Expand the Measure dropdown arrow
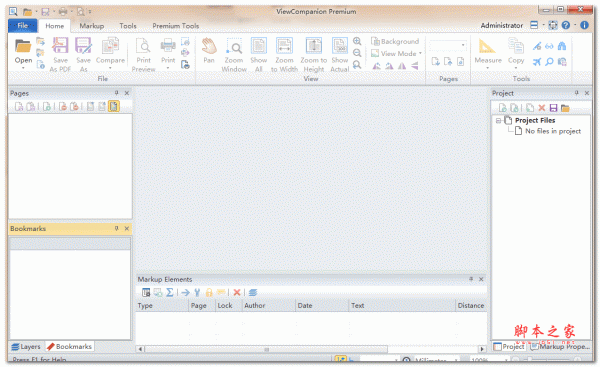The width and height of the screenshot is (600, 367). click(x=488, y=68)
